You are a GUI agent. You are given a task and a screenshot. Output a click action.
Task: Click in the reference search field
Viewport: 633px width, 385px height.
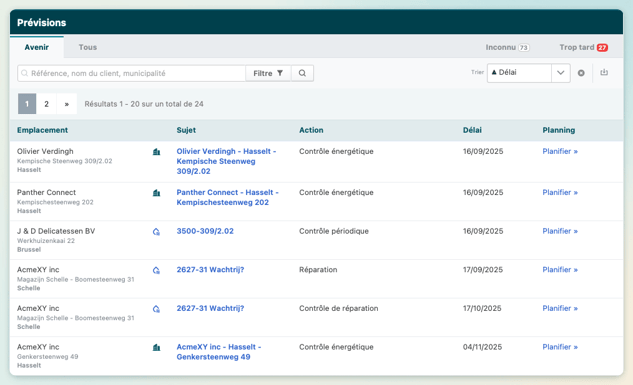[x=132, y=73]
